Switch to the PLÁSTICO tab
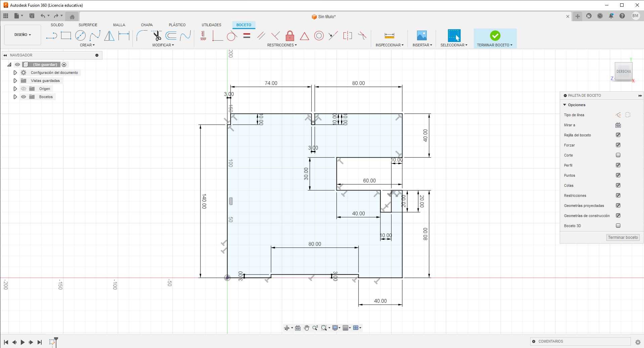The width and height of the screenshot is (644, 348). (x=177, y=25)
